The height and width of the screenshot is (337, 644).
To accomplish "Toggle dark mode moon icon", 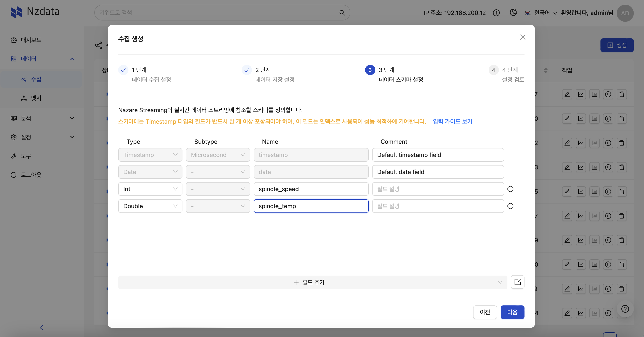I will point(513,13).
